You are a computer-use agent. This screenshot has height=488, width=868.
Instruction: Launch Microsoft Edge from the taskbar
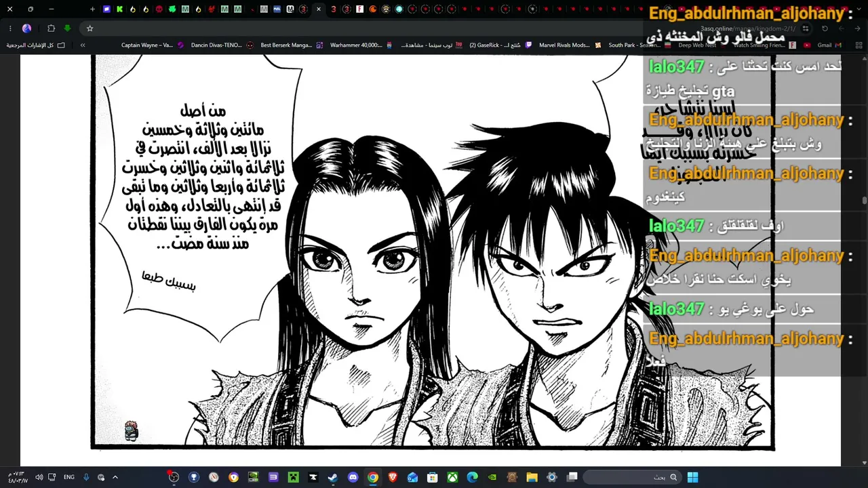[472, 477]
